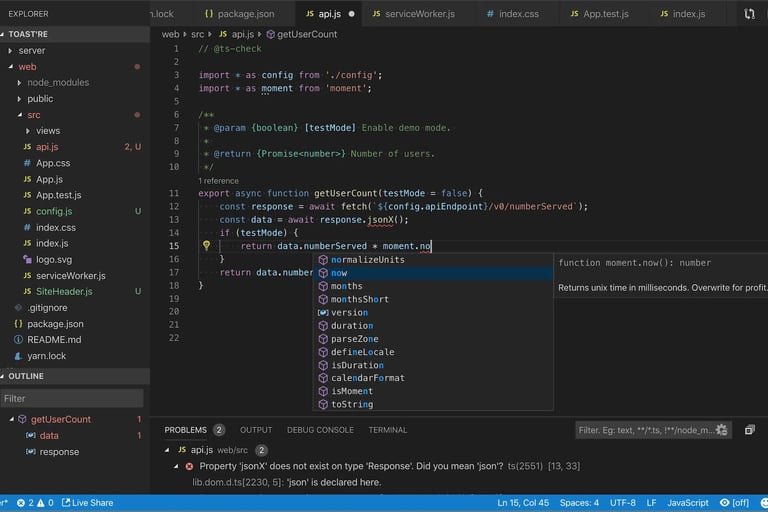Click the getUserCount symbol icon in Outline
Viewport: 768px width, 512px height.
pos(22,419)
